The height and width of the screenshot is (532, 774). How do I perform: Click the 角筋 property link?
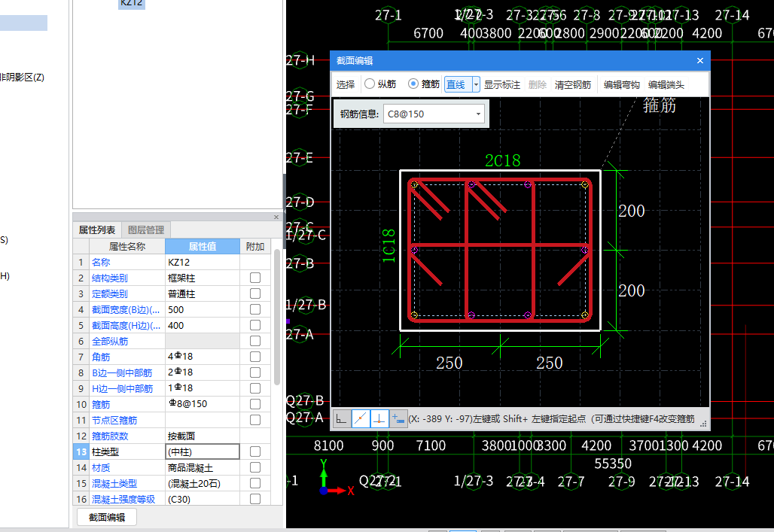101,357
